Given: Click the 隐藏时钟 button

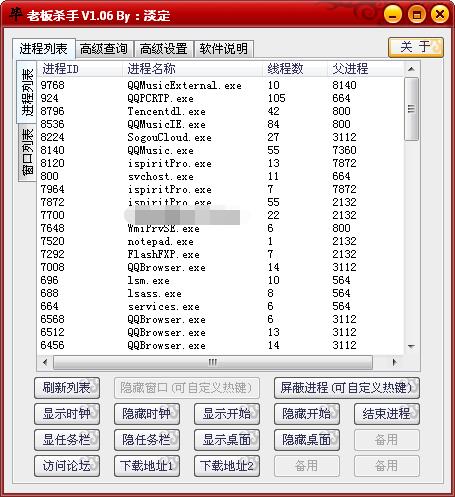Looking at the screenshot, I should coord(147,414).
